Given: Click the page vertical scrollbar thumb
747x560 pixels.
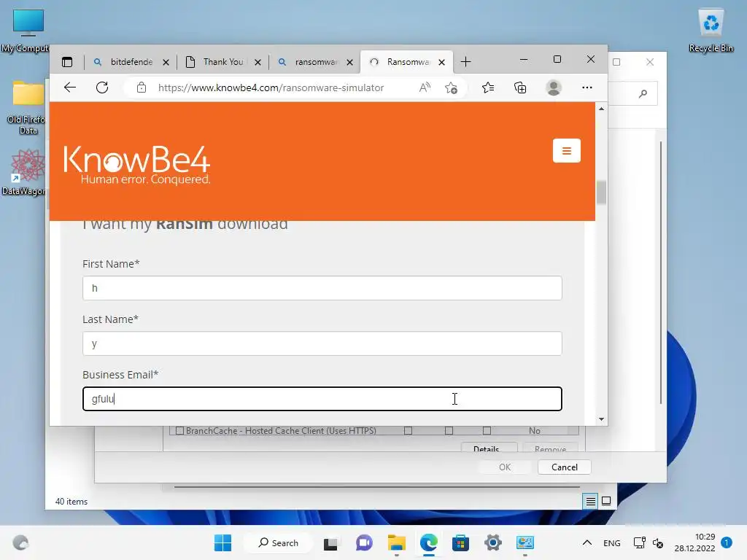Looking at the screenshot, I should coord(601,192).
